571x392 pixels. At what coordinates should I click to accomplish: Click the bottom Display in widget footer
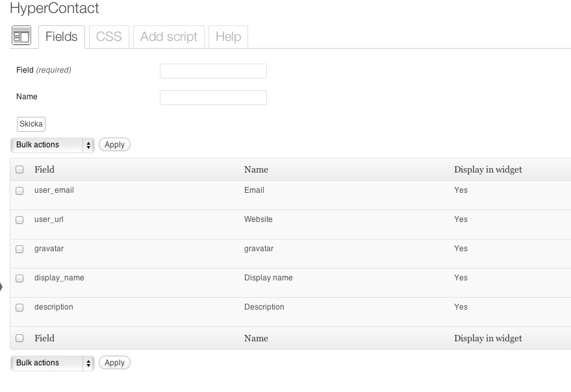click(488, 339)
